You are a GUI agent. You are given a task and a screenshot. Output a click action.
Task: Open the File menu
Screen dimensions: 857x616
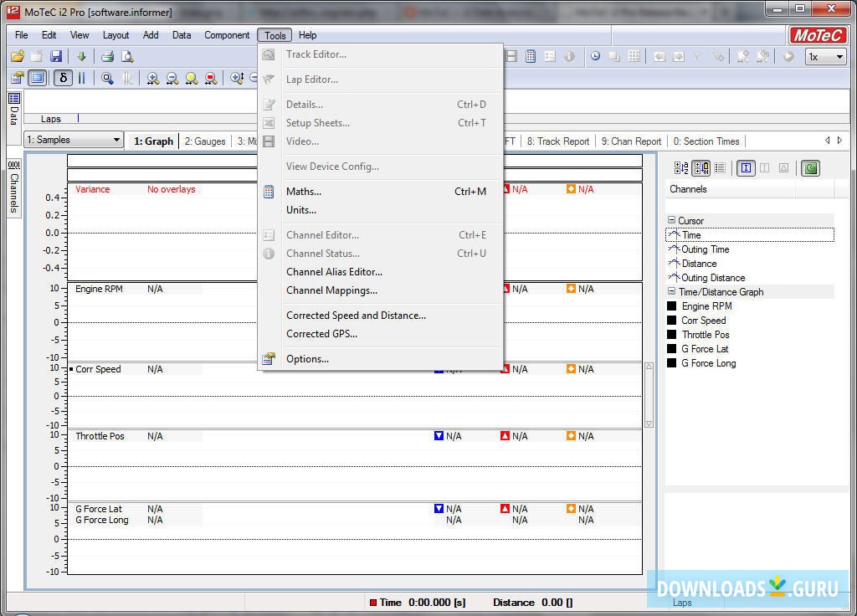tap(21, 35)
